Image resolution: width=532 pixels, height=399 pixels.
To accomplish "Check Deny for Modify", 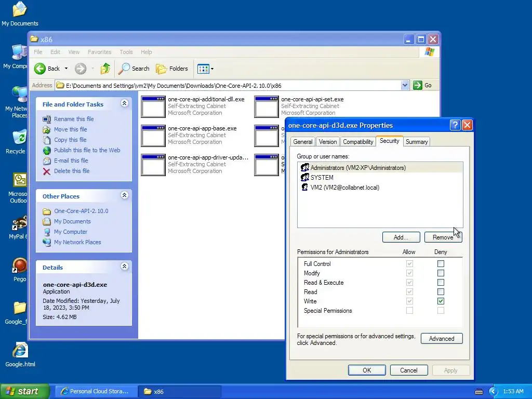I will point(441,273).
